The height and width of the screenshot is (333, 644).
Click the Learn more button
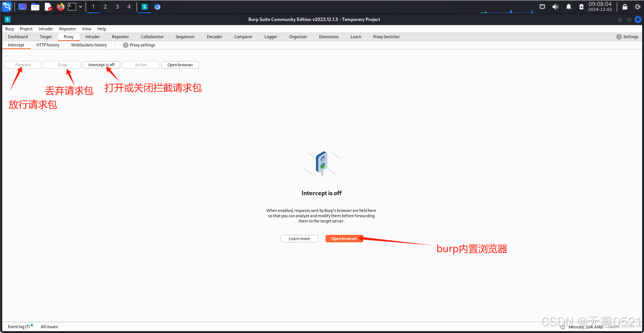point(299,239)
